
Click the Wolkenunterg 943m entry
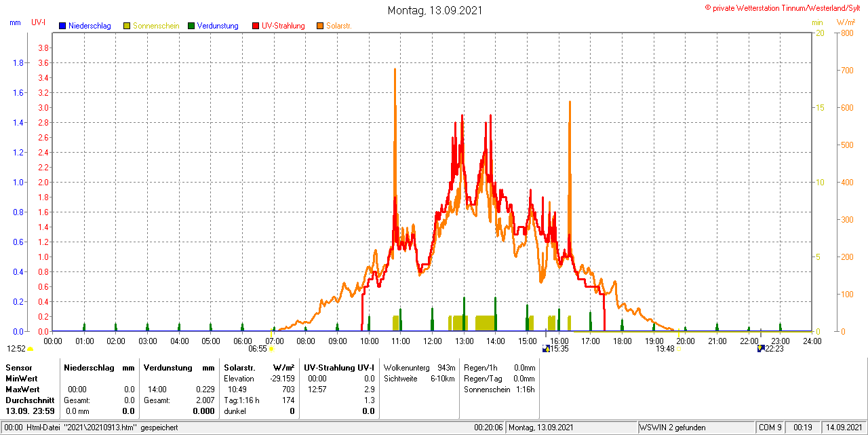(x=419, y=367)
